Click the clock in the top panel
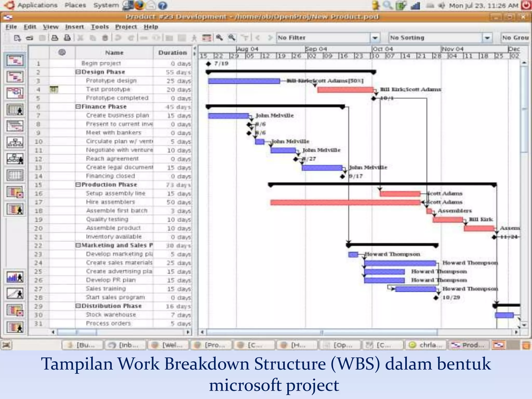532x399 pixels. 484,5
